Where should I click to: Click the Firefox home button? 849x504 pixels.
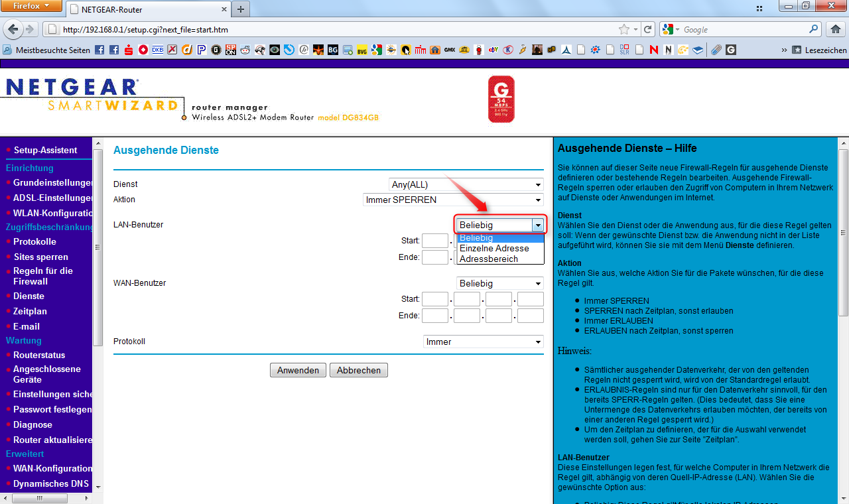coord(836,29)
